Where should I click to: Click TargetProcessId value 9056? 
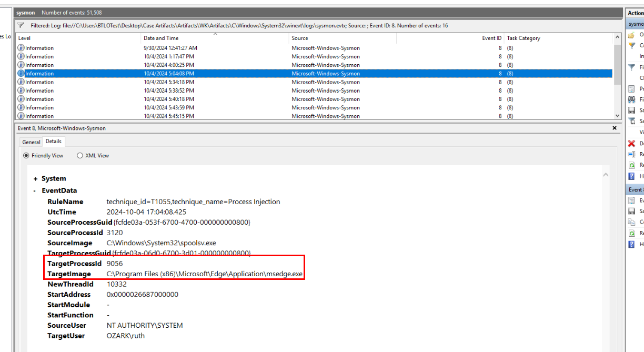(x=115, y=264)
